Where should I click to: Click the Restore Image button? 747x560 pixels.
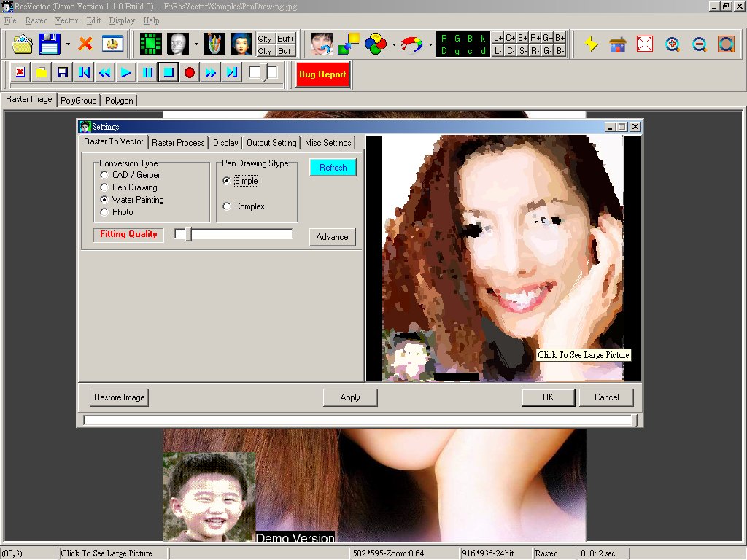tap(119, 397)
